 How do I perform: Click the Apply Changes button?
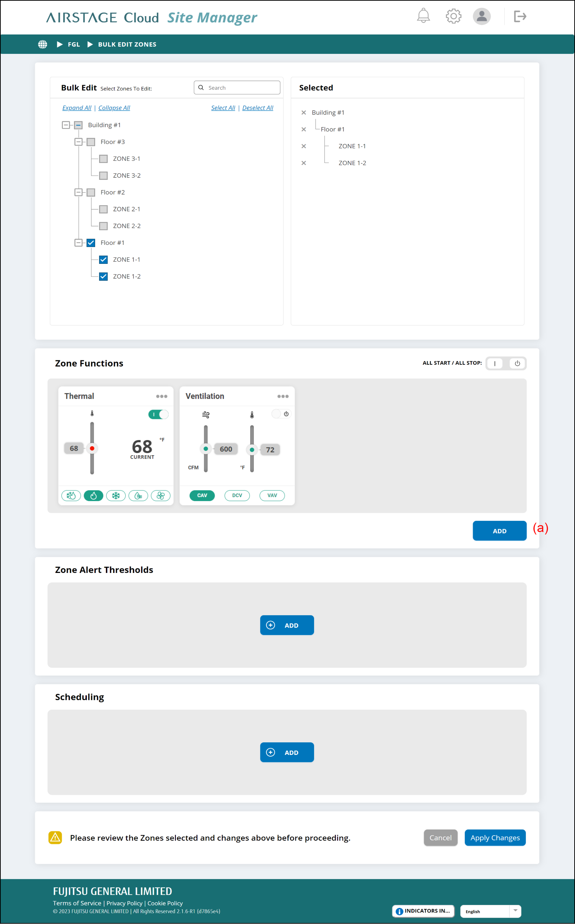coord(495,838)
